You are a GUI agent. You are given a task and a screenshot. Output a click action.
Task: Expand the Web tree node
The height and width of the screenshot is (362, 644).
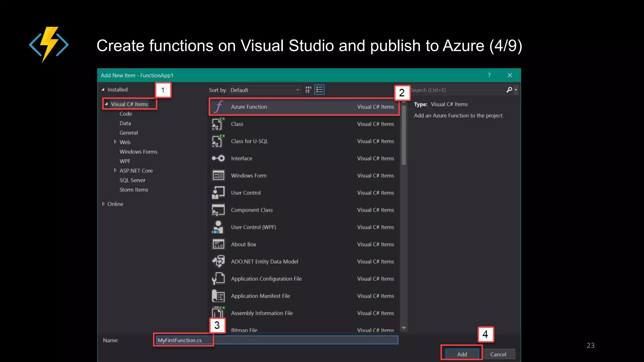[x=115, y=142]
